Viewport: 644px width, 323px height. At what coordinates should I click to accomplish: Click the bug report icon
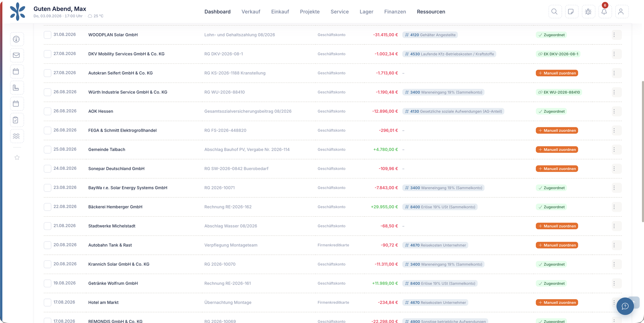tap(588, 12)
